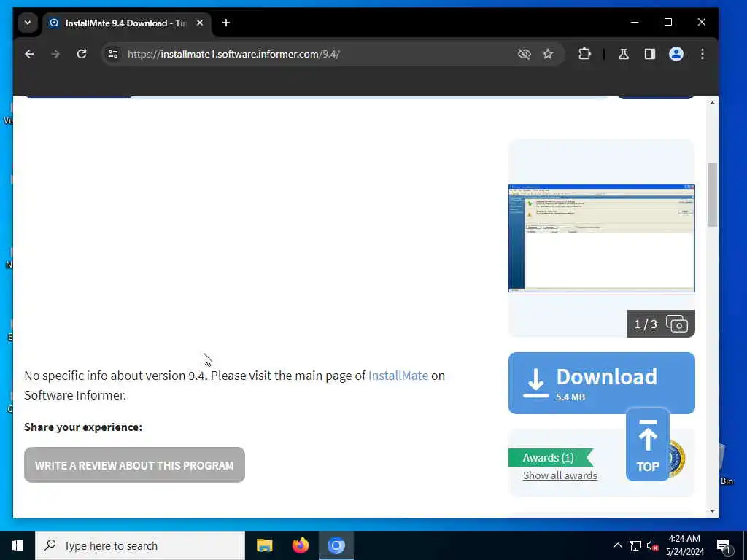The height and width of the screenshot is (560, 747).
Task: Click the URL address field
Action: click(314, 54)
